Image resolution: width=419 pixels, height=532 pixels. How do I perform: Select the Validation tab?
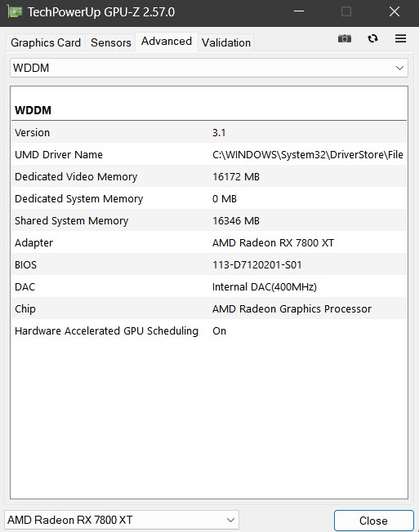[226, 42]
